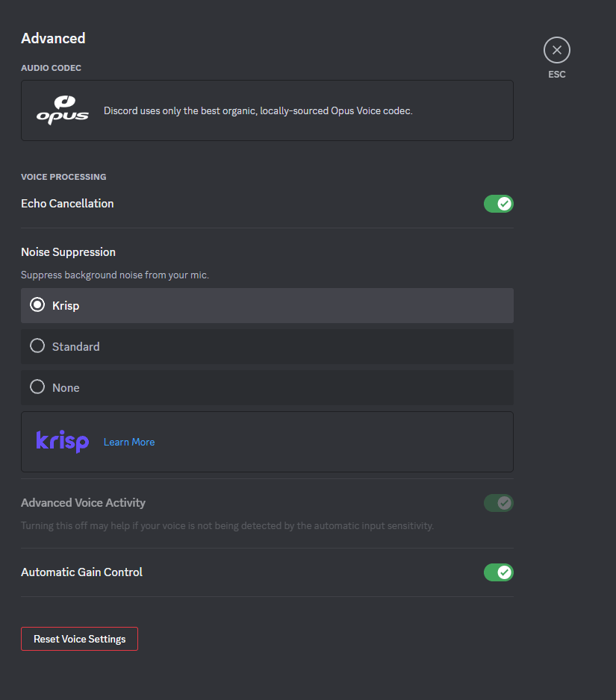Click the AUDIO CODEC label
This screenshot has height=700, width=616.
coord(51,68)
